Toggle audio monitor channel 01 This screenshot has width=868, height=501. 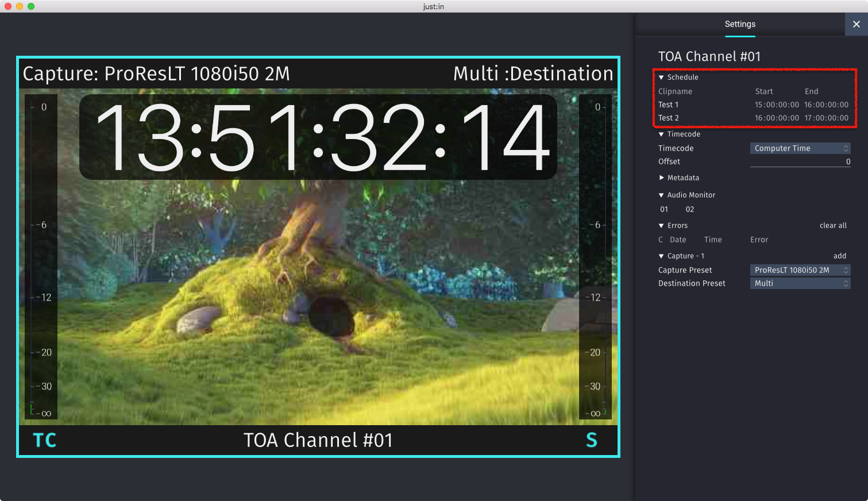coord(664,210)
